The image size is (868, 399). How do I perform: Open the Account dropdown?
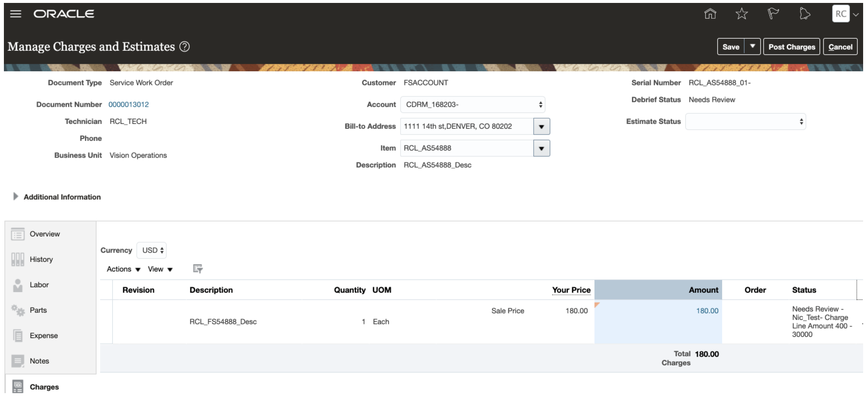point(473,104)
